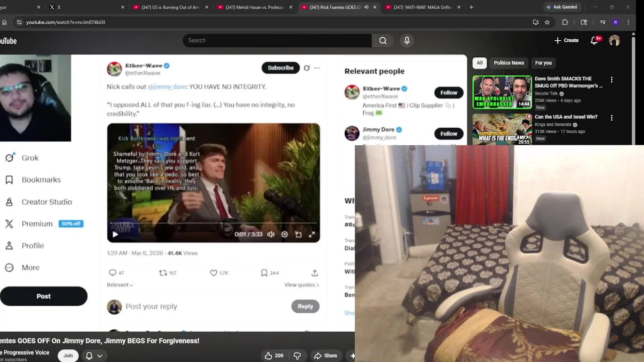The height and width of the screenshot is (362, 644).
Task: Click the YouTube video Share button
Action: point(326,355)
